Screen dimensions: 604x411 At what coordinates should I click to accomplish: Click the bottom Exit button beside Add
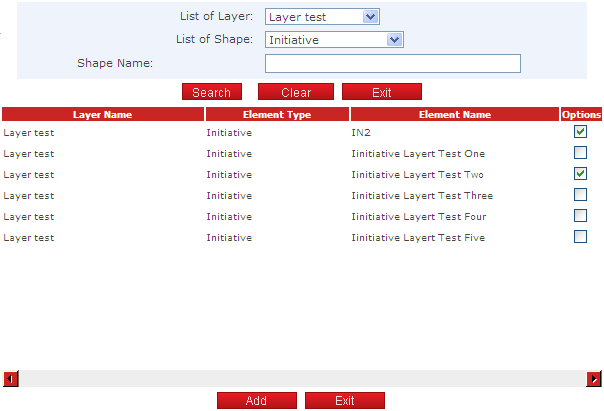(344, 401)
